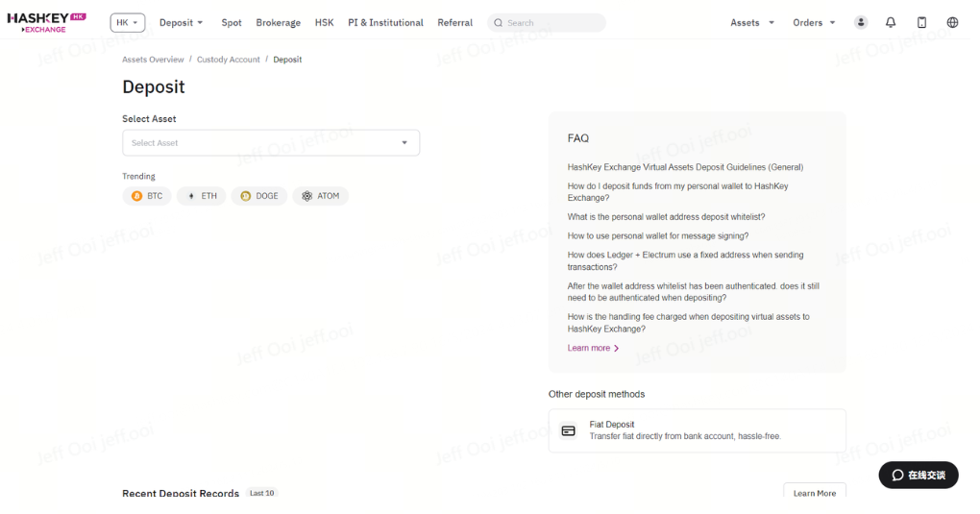Image resolution: width=980 pixels, height=514 pixels.
Task: Open the Fiat Deposit card
Action: [x=697, y=430]
